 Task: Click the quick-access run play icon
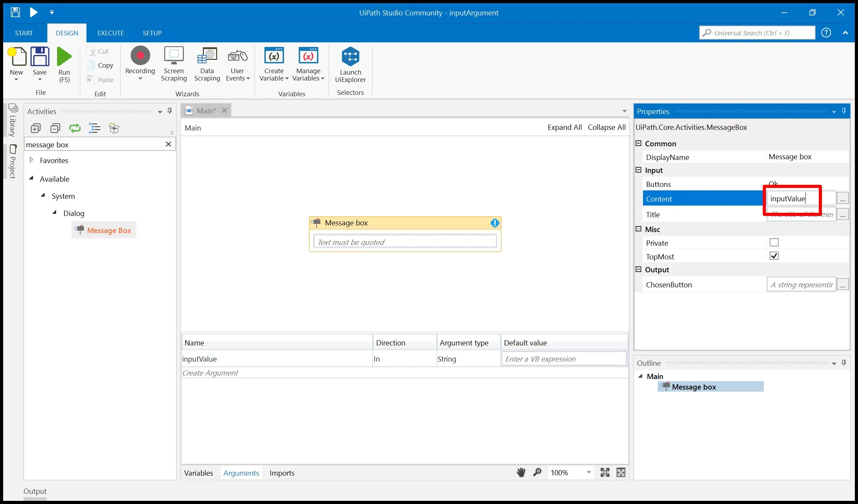(x=34, y=12)
